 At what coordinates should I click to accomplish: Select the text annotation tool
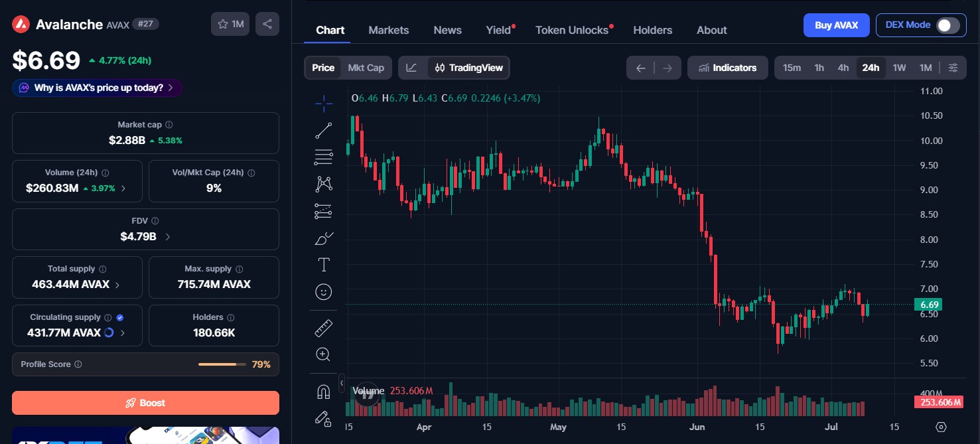[x=324, y=265]
